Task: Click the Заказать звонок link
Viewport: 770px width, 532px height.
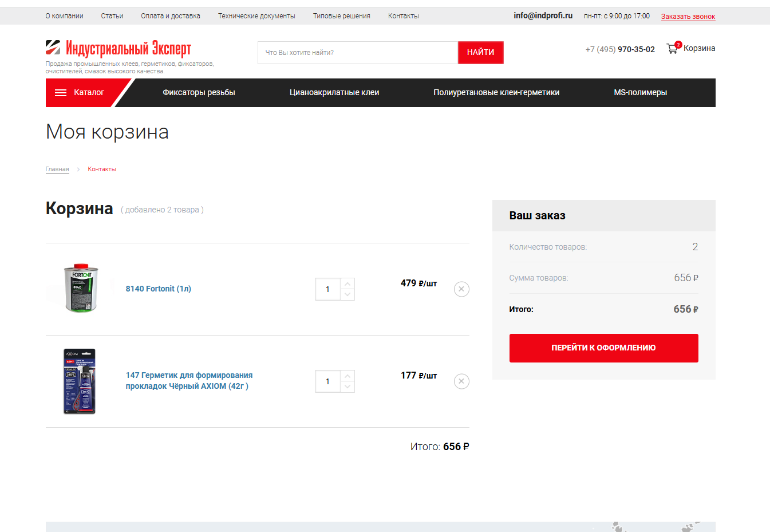Action: pos(688,17)
